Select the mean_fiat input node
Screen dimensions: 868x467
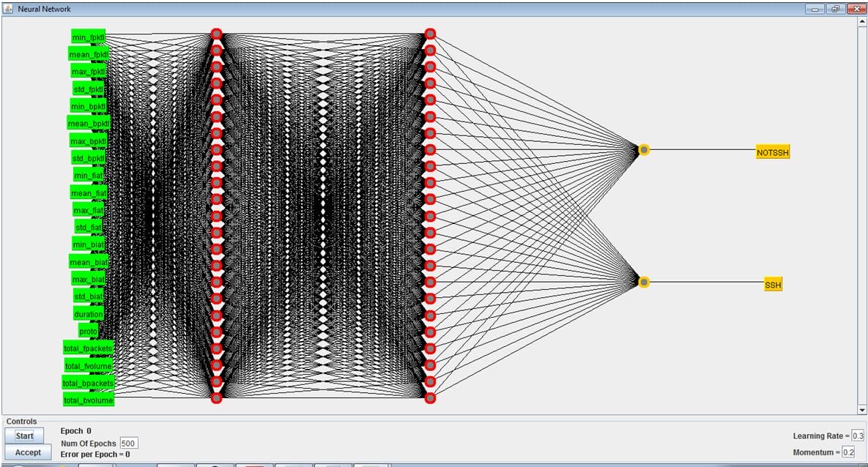[89, 193]
